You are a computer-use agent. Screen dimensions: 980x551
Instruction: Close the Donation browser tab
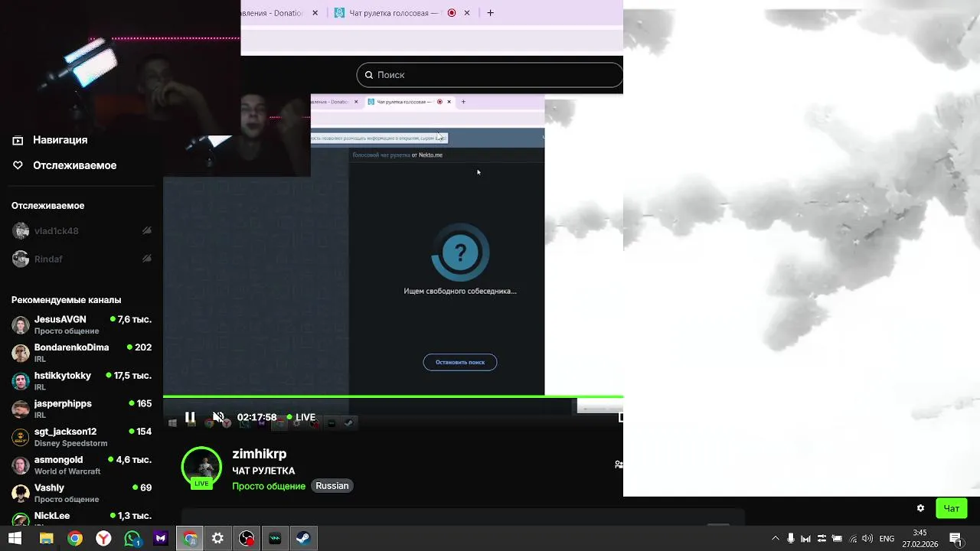click(315, 13)
